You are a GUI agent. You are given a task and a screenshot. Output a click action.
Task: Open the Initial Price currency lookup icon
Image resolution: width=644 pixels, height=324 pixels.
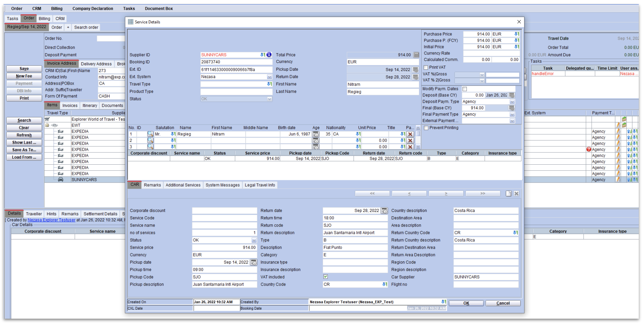(517, 47)
